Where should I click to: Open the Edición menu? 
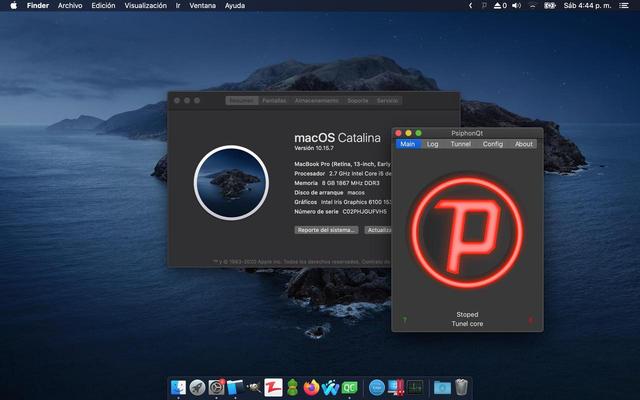click(103, 5)
